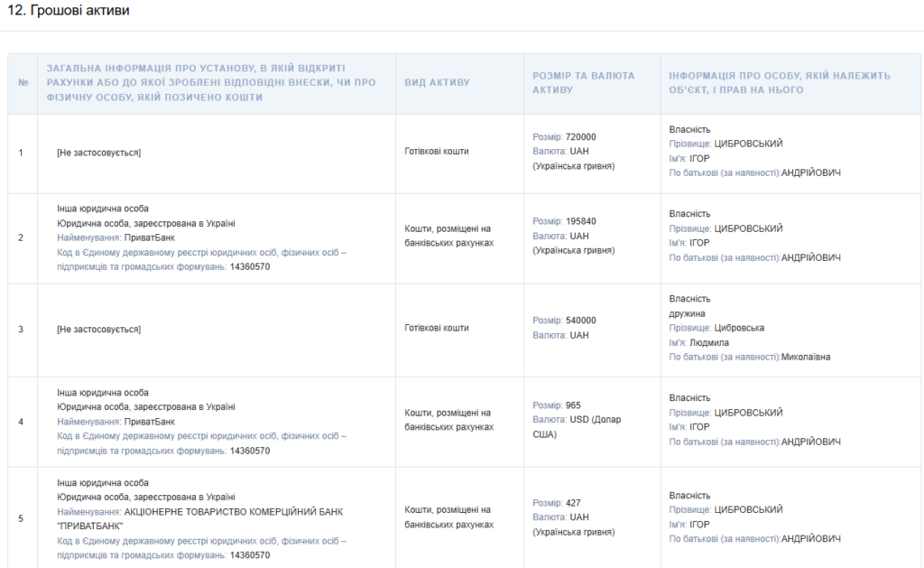
Task: Click the 427 amount value
Action: click(573, 503)
